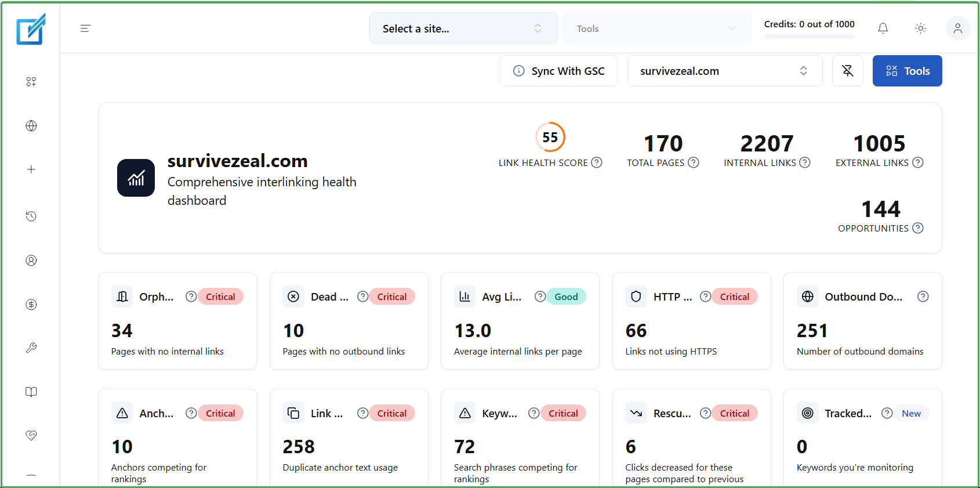The height and width of the screenshot is (488, 980).
Task: Click the 1005 External Links stat
Action: [880, 150]
